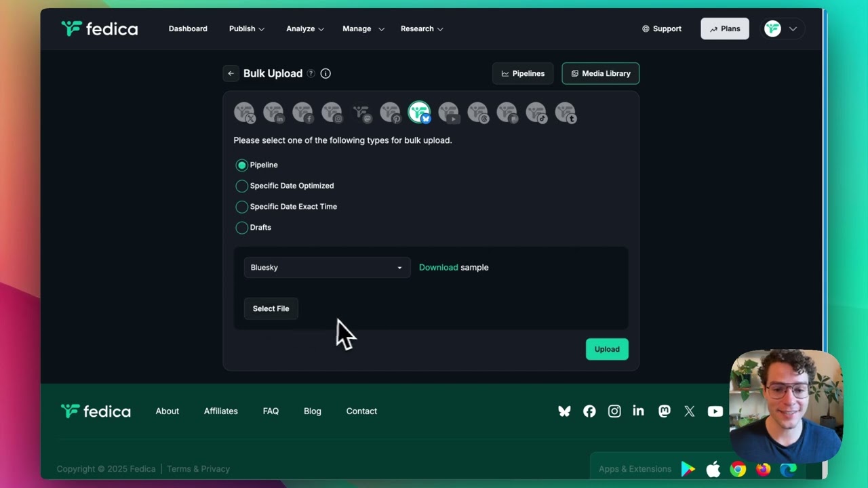This screenshot has width=868, height=488.
Task: Open the Blog footer link
Action: point(313,411)
